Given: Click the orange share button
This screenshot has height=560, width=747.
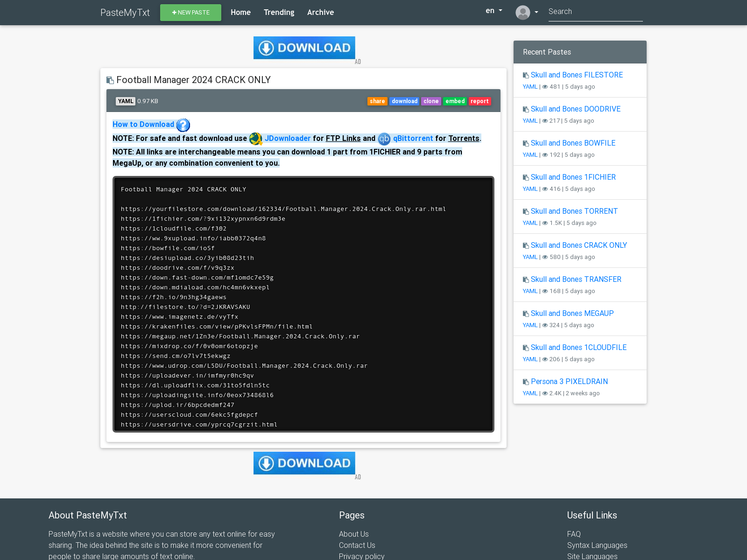Looking at the screenshot, I should click(x=377, y=101).
